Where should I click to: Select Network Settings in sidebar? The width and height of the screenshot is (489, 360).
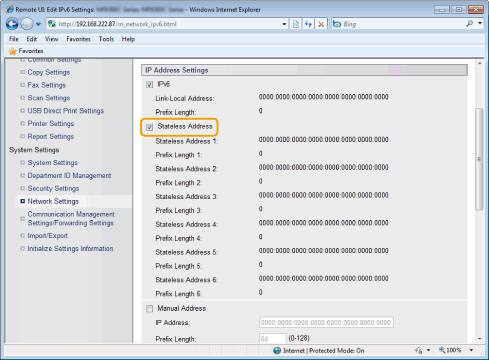(x=53, y=201)
